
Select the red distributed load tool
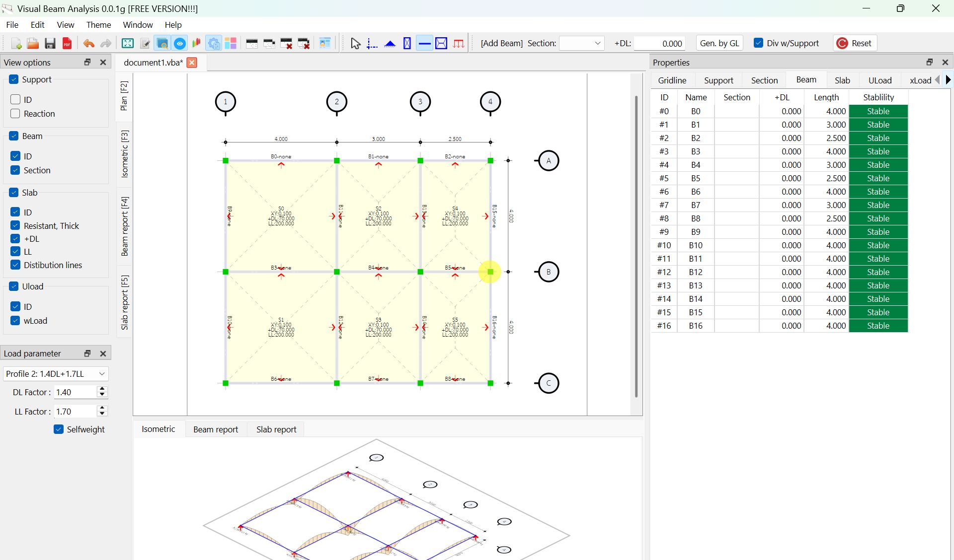click(459, 44)
